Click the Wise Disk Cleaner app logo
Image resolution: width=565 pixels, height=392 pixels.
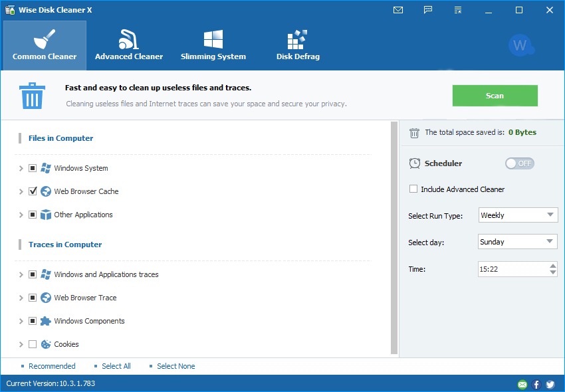click(10, 10)
